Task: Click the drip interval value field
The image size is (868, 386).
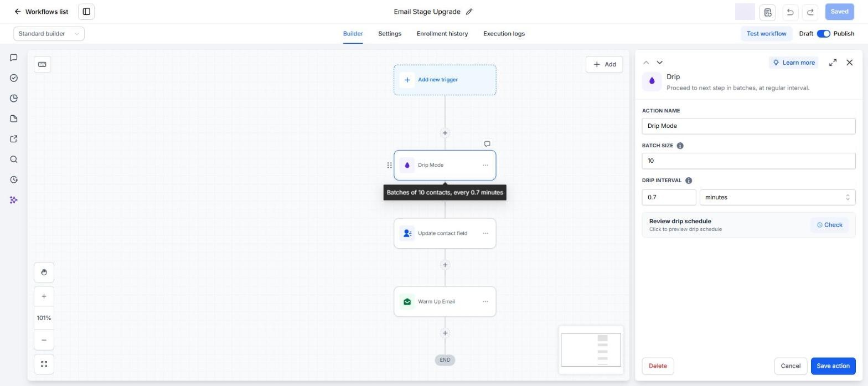Action: [x=669, y=197]
